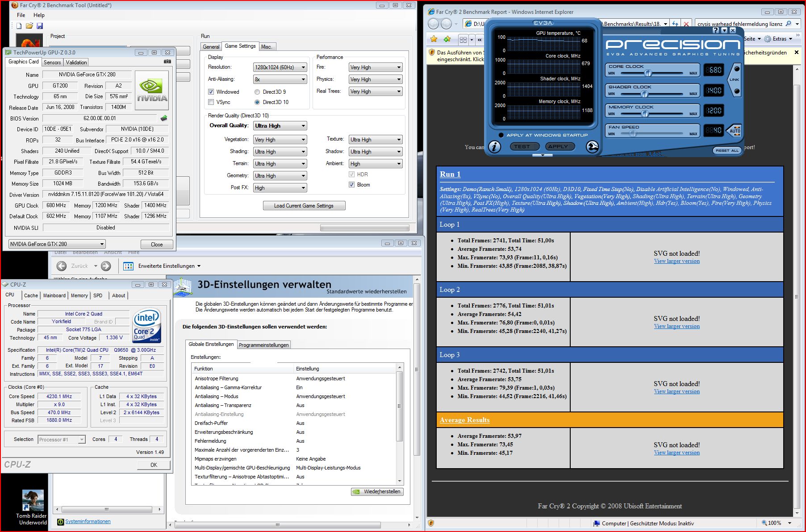Open the Physics quality dropdown

click(x=376, y=79)
